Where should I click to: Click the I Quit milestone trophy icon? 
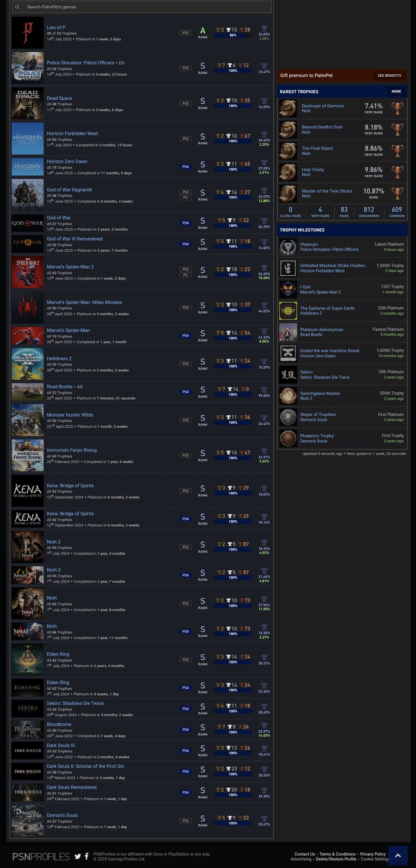tap(288, 289)
